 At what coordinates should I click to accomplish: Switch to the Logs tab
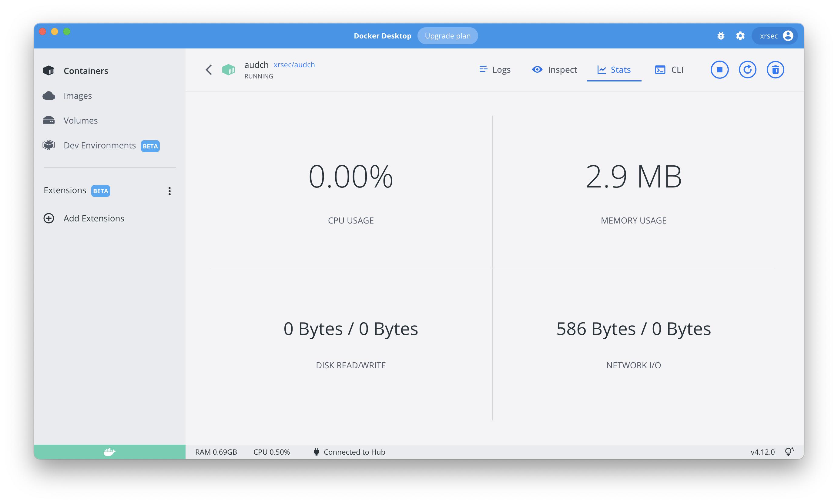(x=494, y=70)
